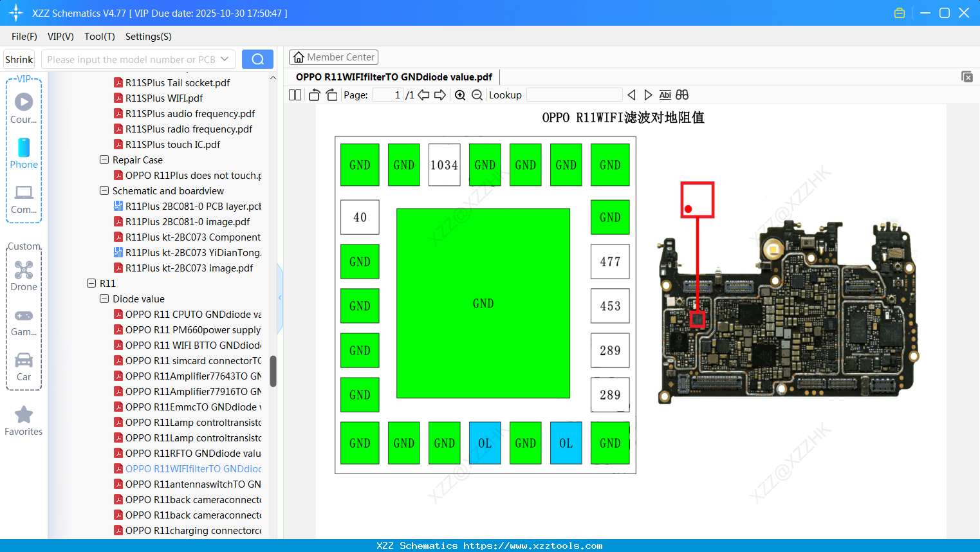Image resolution: width=980 pixels, height=552 pixels.
Task: Click the search magnifier button
Action: click(257, 59)
